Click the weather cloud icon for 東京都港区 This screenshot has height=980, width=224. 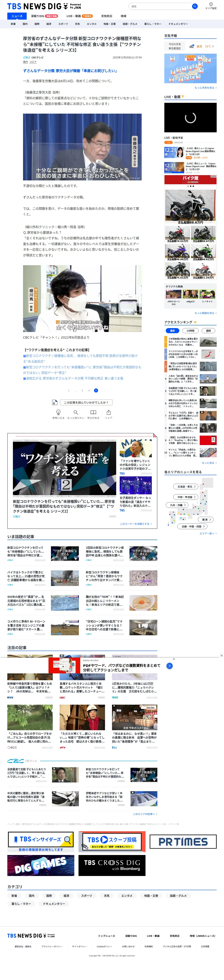tap(192, 47)
